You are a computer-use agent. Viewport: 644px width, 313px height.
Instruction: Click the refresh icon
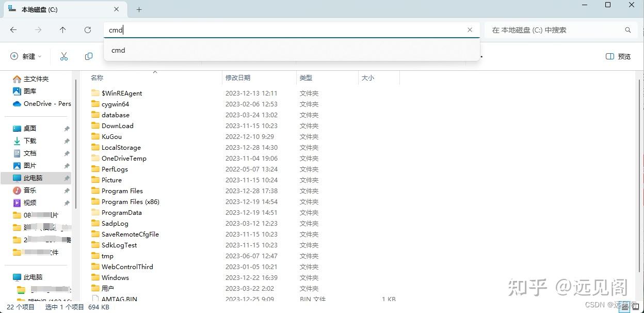(87, 30)
